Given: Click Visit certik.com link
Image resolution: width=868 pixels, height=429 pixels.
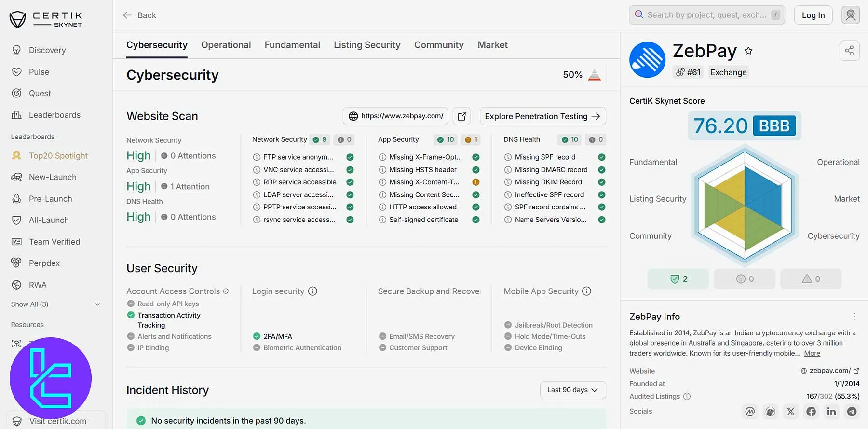Looking at the screenshot, I should tap(57, 421).
